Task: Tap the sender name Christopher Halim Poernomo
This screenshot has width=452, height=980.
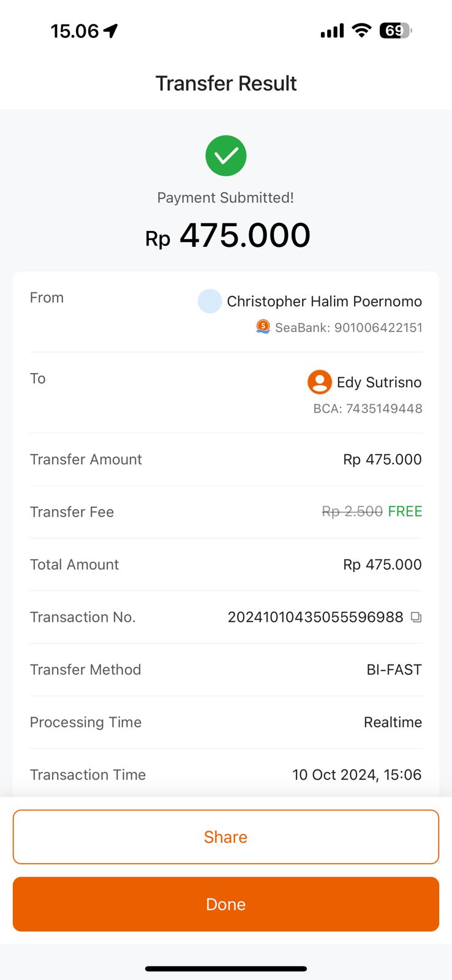Action: 324,301
